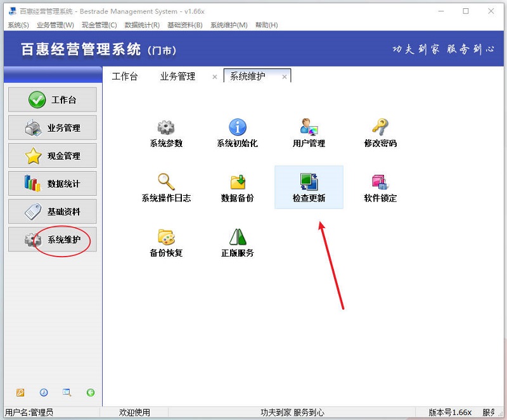Switch to the 业务管理 tab
This screenshot has height=420, width=507.
[x=178, y=75]
